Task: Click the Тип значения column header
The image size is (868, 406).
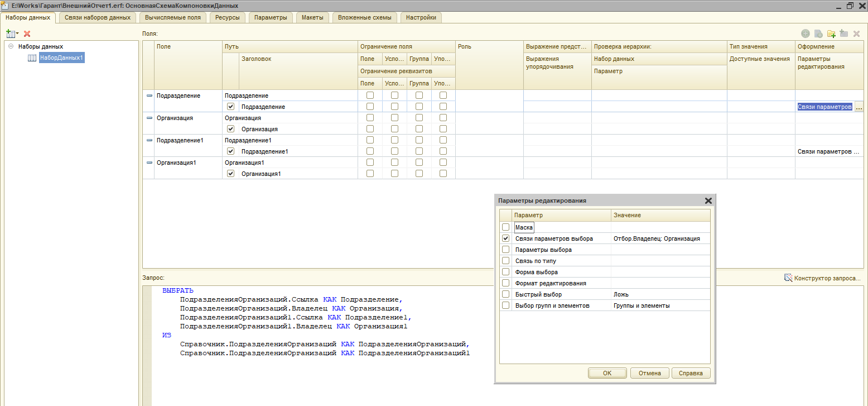Action: point(761,46)
